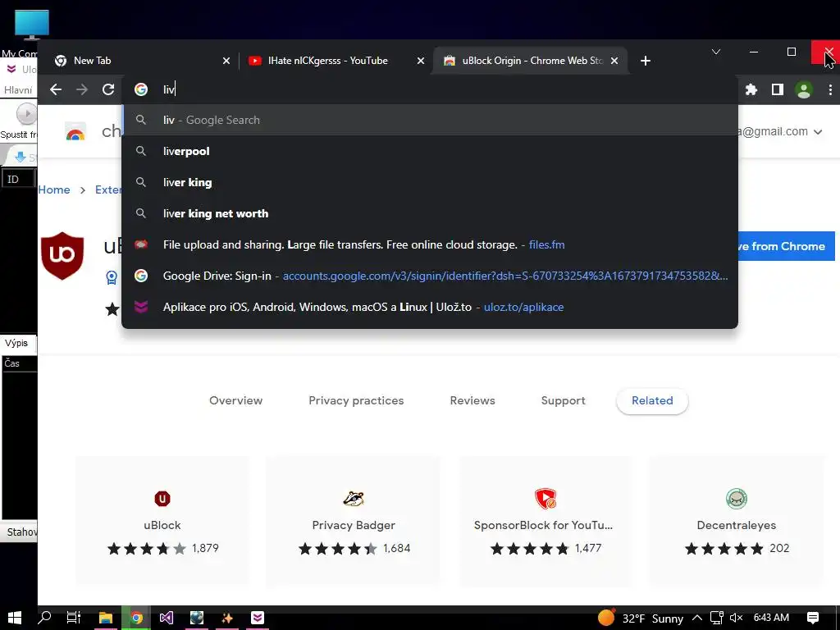Open Task View on the taskbar

click(x=73, y=618)
